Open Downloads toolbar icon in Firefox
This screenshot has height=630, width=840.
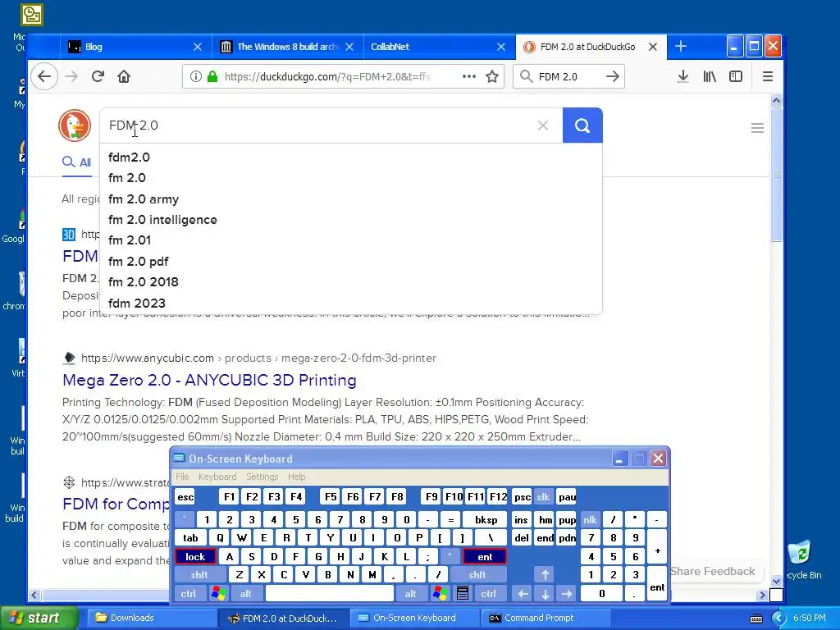(x=682, y=76)
